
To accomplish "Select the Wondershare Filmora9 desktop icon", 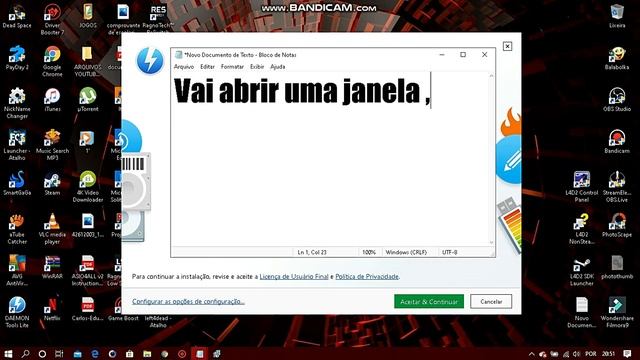I will 617,313.
